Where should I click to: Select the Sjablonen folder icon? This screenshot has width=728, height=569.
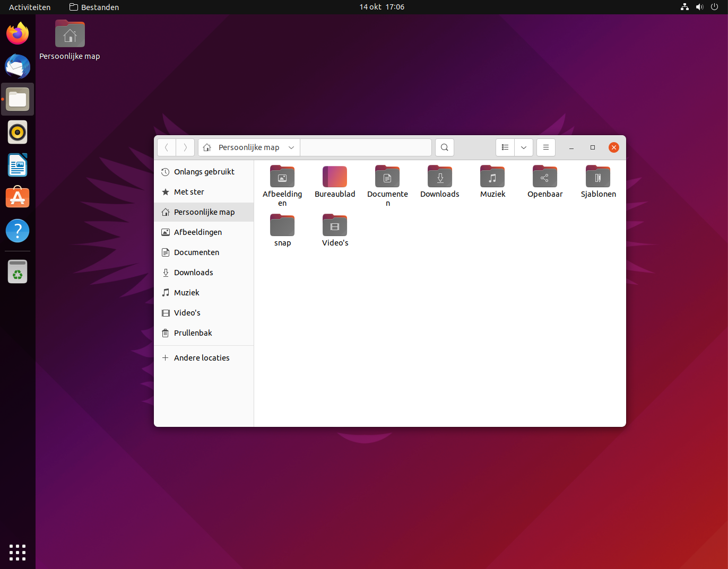coord(598,177)
